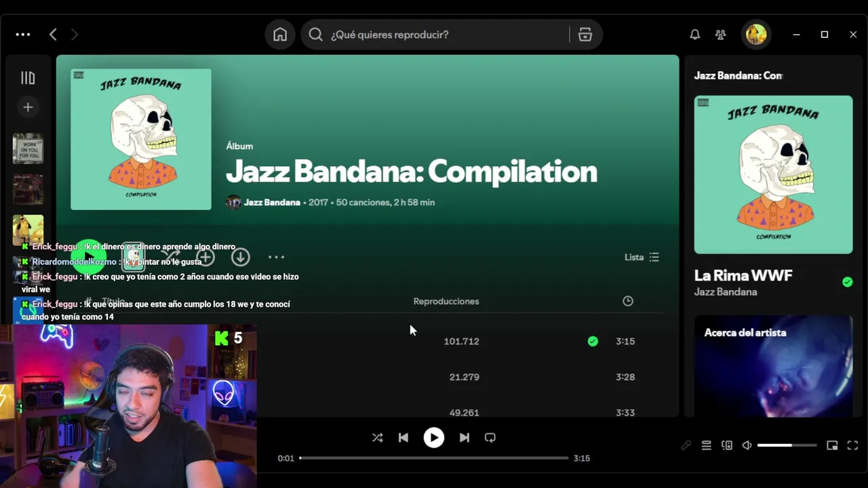Enter full screen view icon
The image size is (868, 488).
852,445
